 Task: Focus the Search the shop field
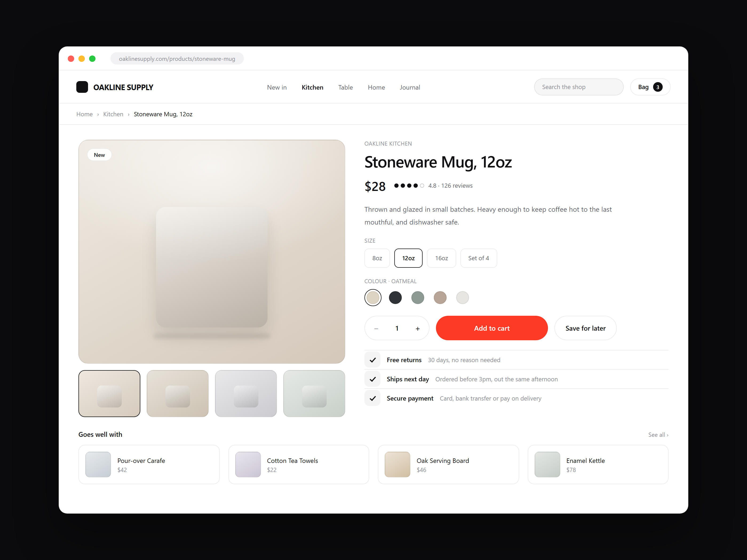[x=578, y=87]
